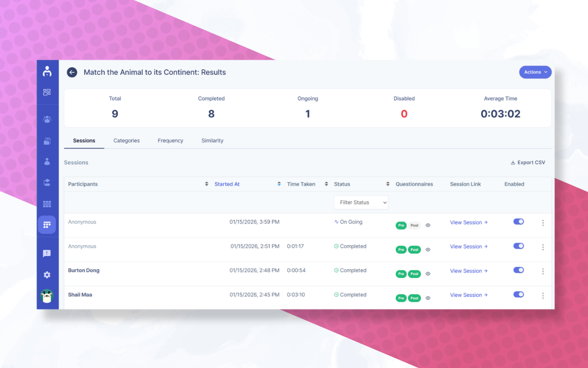Viewport: 588px width, 368px height.
Task: Open the dashboard squares icon in sidebar
Action: pyautogui.click(x=47, y=92)
